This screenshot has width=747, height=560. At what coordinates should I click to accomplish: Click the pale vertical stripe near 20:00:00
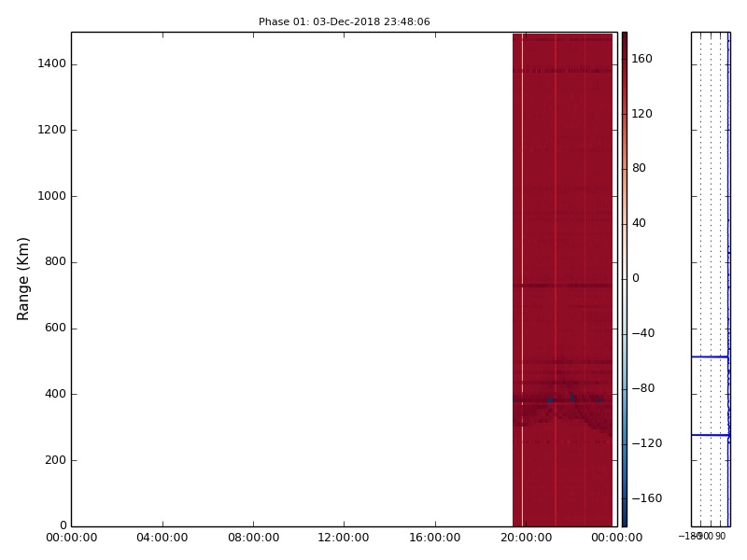(523, 279)
